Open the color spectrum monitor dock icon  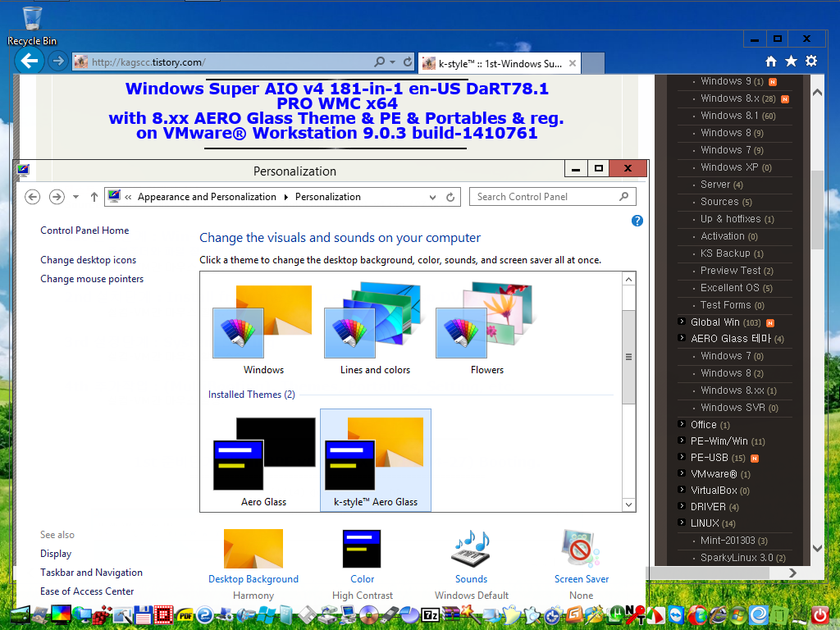pyautogui.click(x=61, y=615)
